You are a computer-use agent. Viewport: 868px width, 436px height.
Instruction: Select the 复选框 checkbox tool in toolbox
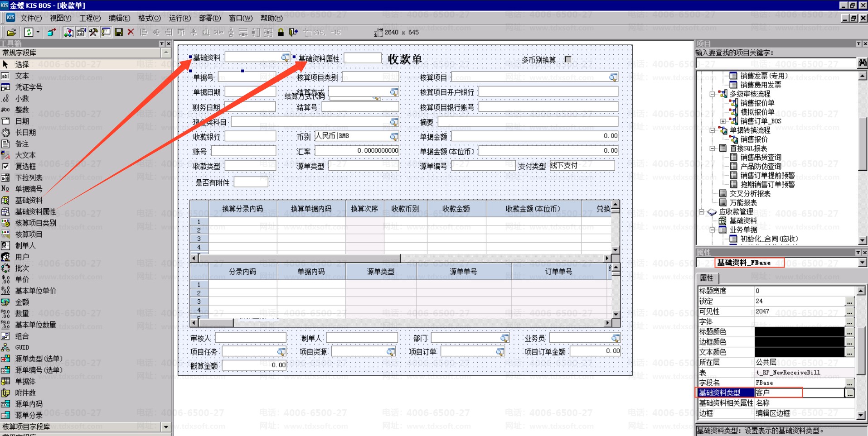coord(25,166)
